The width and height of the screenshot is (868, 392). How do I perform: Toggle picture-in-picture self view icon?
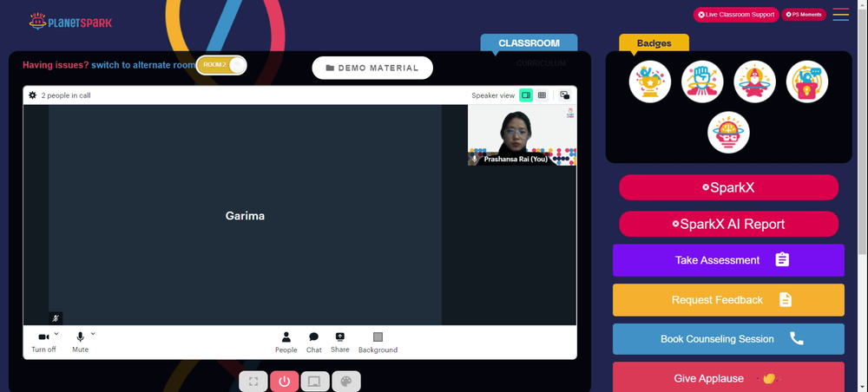(565, 95)
